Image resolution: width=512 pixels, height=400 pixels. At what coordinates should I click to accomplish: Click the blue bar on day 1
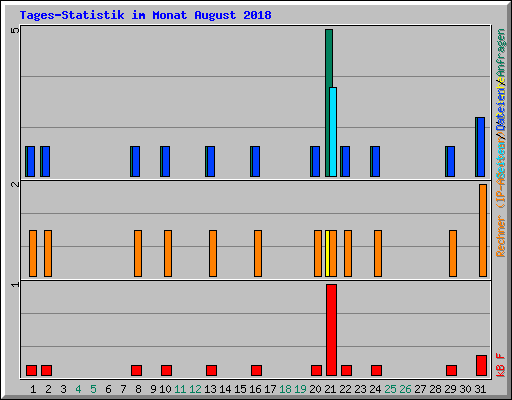[31, 161]
